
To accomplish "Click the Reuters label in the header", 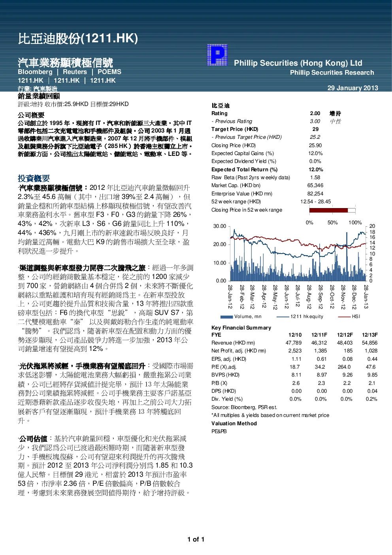I will coord(75,72).
